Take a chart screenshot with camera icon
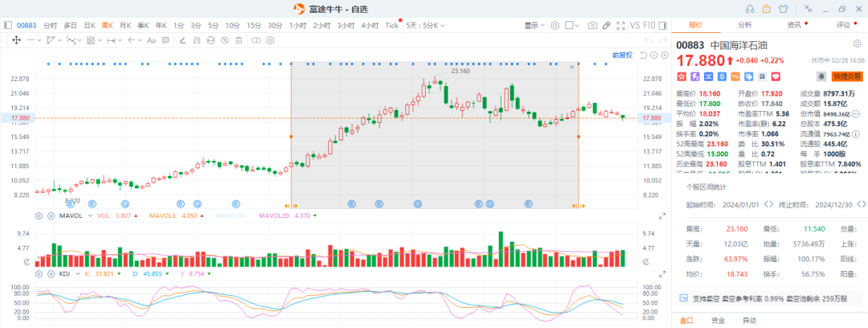Screen dimensions: 868x328 tap(593, 25)
